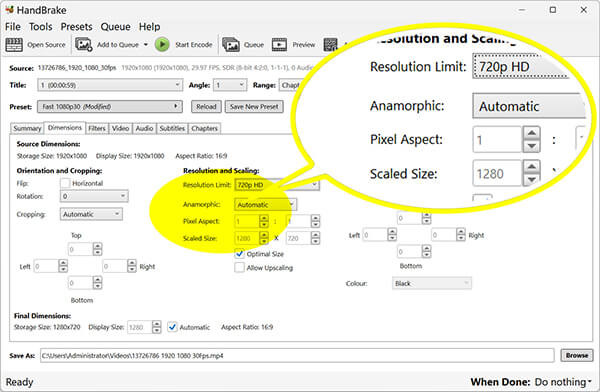Click the borders Right value stepper

pyautogui.click(x=461, y=235)
